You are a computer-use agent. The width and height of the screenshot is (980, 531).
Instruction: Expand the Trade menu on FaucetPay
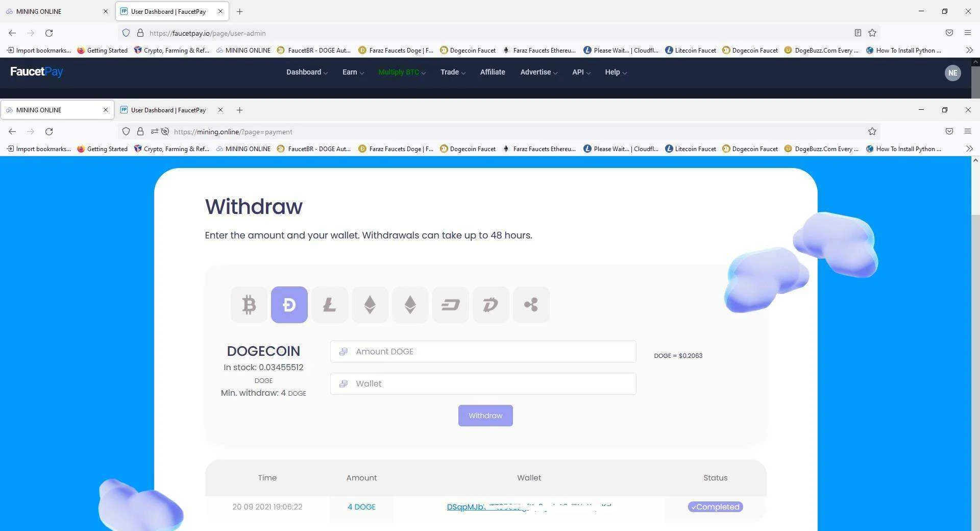click(453, 73)
